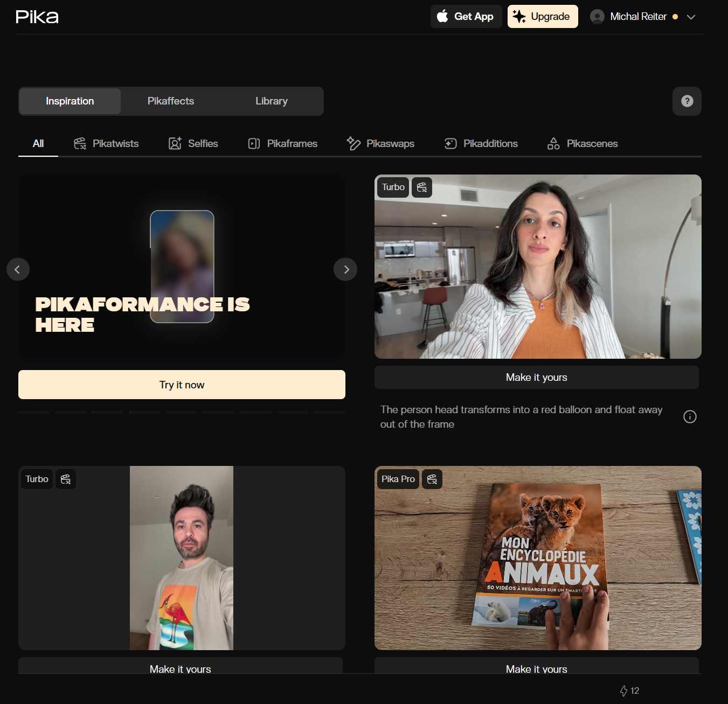Open the Library tab
This screenshot has width=728, height=704.
coord(271,101)
